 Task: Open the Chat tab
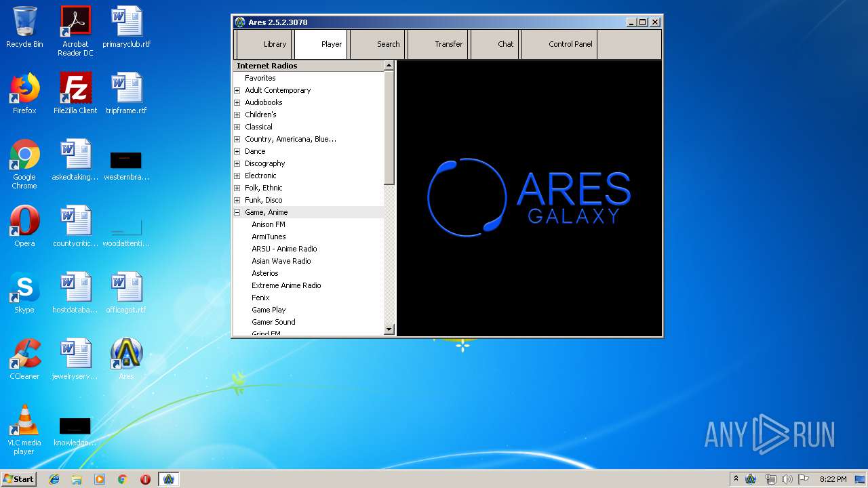pyautogui.click(x=495, y=44)
